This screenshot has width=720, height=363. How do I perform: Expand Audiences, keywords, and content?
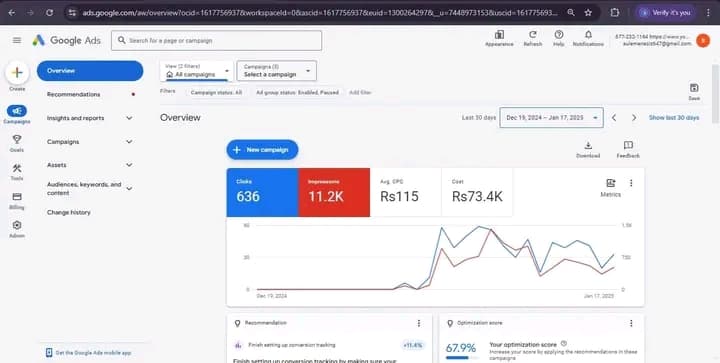129,188
